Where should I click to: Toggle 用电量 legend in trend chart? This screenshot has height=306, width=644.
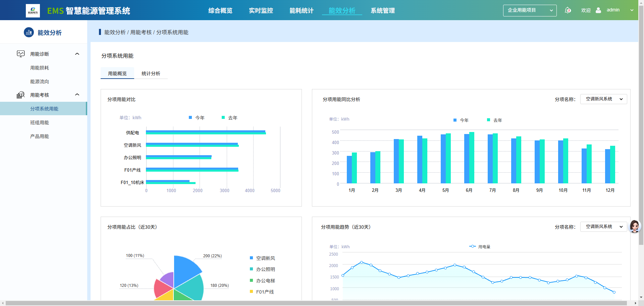[480, 247]
